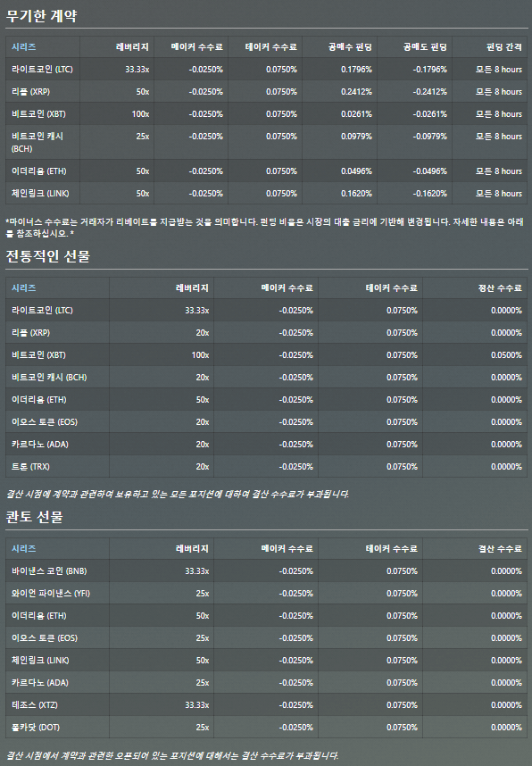Click 25x leverage in YFI row
Image resolution: width=532 pixels, height=766 pixels.
pyautogui.click(x=203, y=593)
